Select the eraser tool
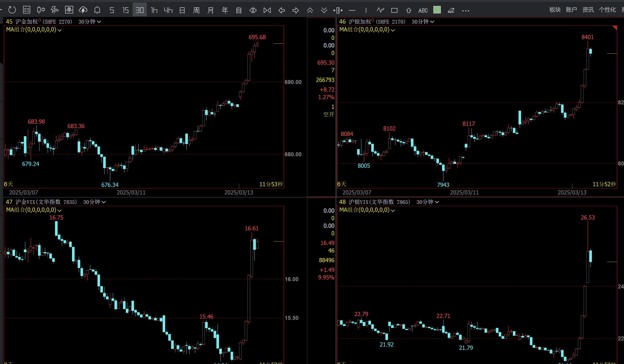The height and width of the screenshot is (364, 624). (x=451, y=10)
